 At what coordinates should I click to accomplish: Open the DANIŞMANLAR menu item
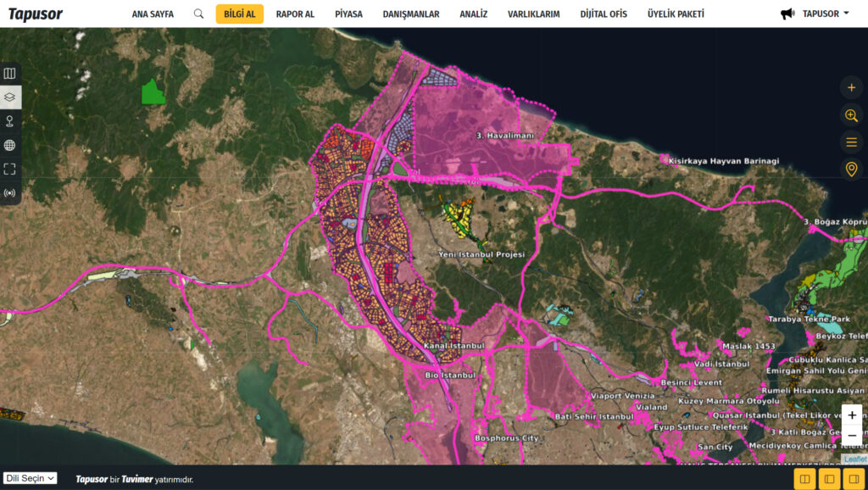tap(411, 14)
